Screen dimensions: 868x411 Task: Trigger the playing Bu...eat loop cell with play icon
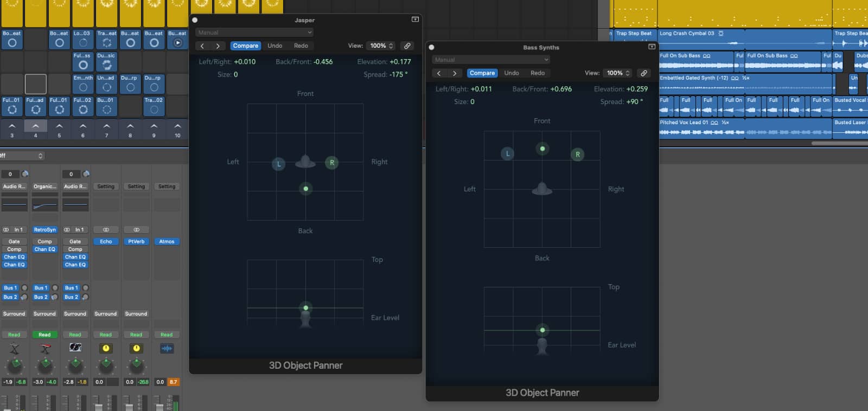pos(177,40)
